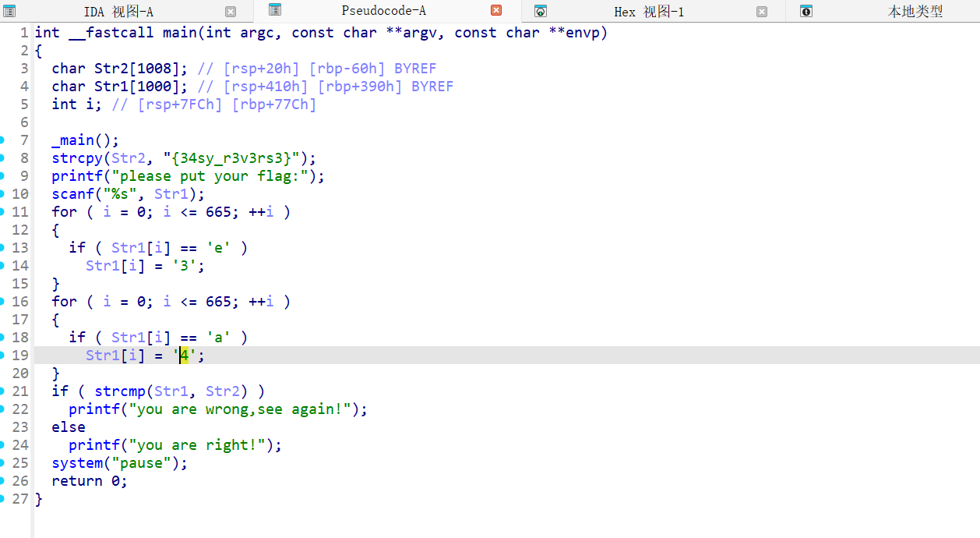
Task: Click the IDA 视图-A tab icon
Action: (x=9, y=11)
